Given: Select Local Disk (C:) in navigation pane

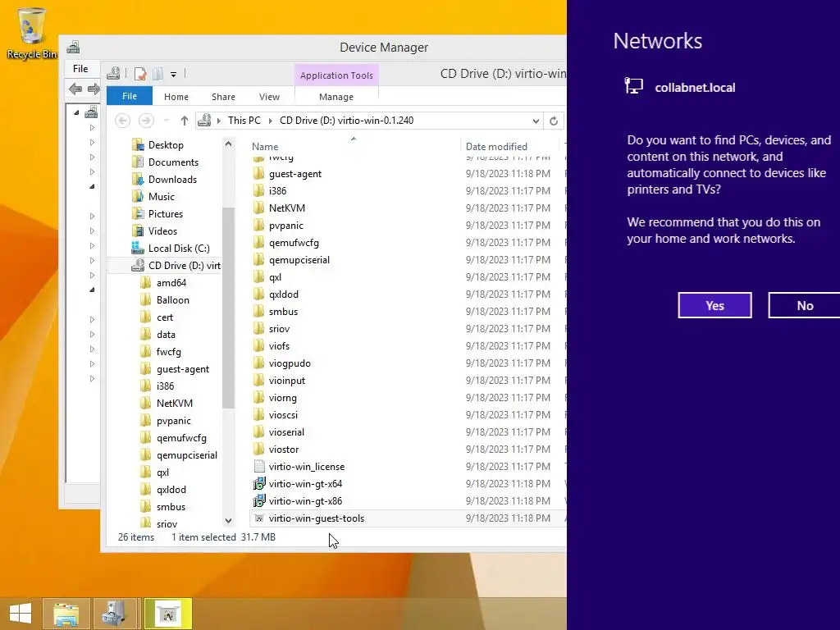Looking at the screenshot, I should tap(178, 248).
